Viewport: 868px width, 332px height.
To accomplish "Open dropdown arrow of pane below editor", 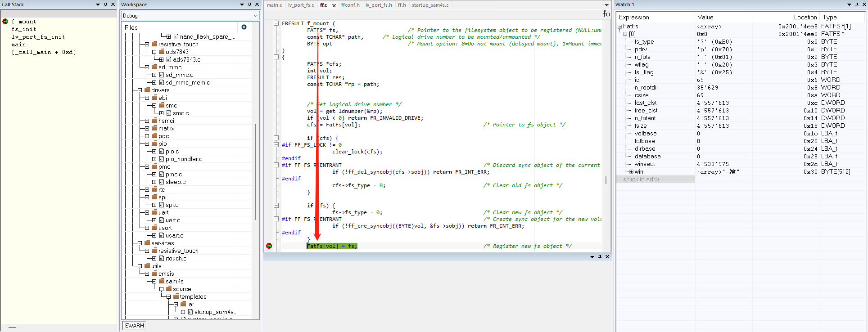I will [592, 257].
